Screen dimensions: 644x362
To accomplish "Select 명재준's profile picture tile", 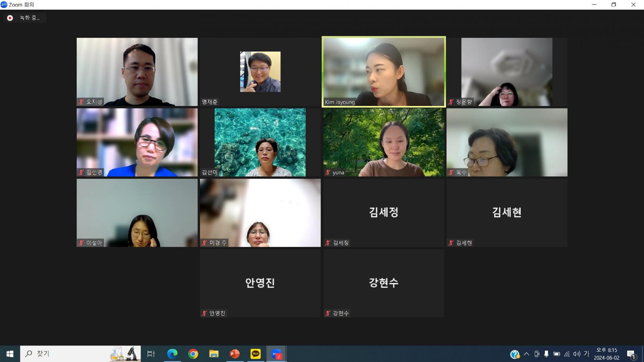I will pyautogui.click(x=260, y=72).
